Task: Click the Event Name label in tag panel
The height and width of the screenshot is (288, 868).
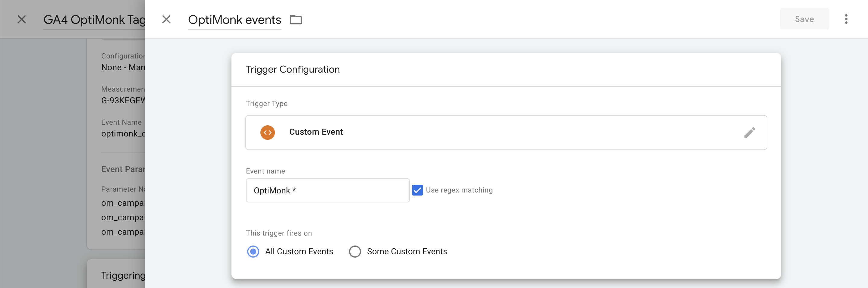Action: 121,122
